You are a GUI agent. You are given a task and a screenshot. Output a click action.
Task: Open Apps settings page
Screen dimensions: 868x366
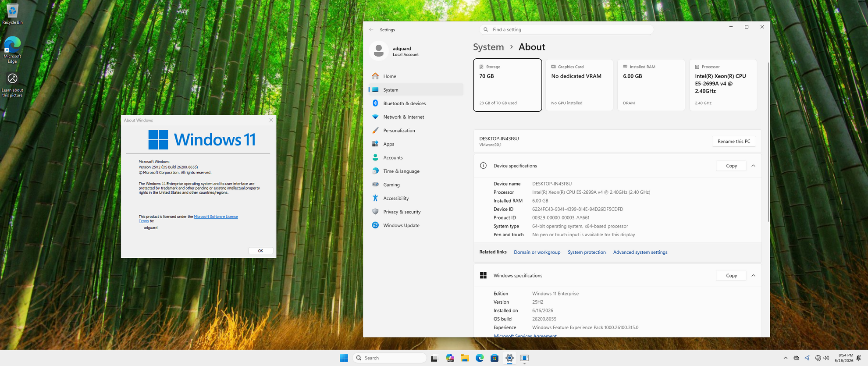click(x=416, y=144)
